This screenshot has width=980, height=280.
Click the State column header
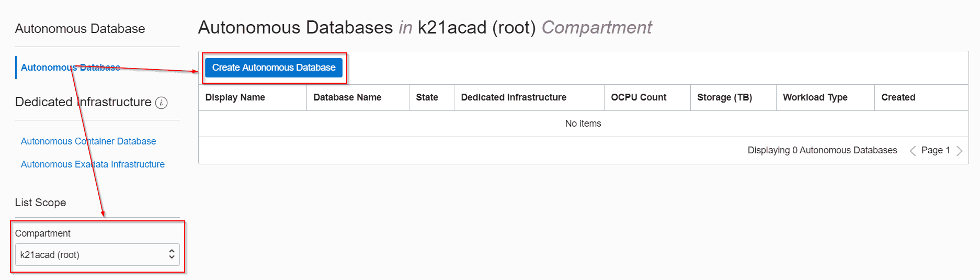point(427,97)
